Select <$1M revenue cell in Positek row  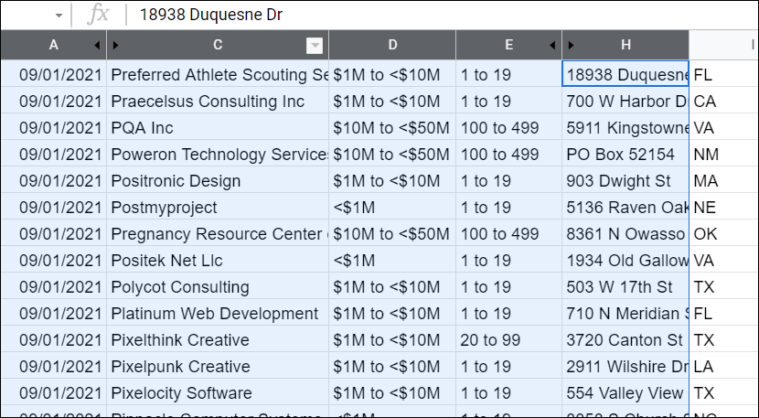(x=392, y=260)
